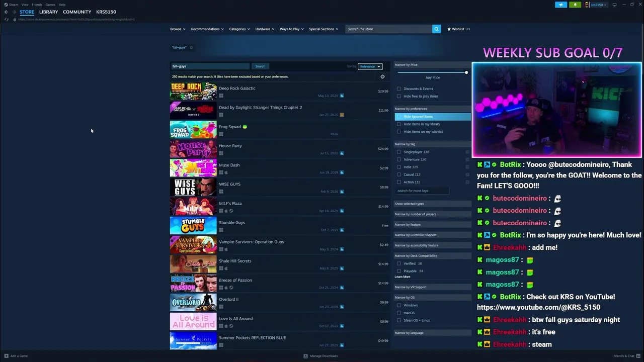The image size is (644, 362).
Task: Open the KRS5150 profile tab
Action: [106, 12]
